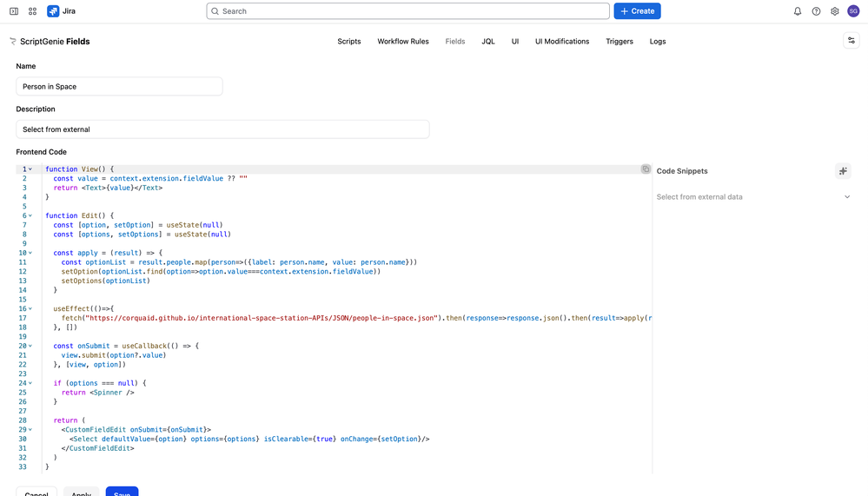Screen dimensions: 868x496
Task: Select the Fields tab
Action: tap(455, 42)
